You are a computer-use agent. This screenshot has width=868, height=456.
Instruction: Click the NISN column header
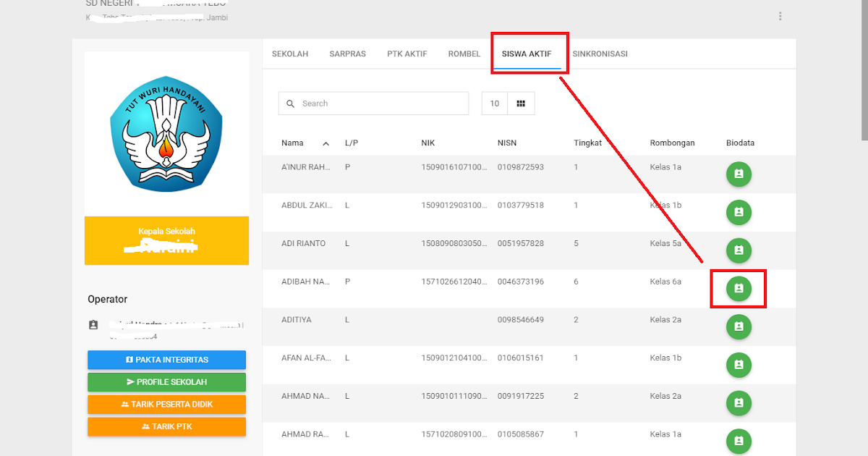[x=507, y=143]
